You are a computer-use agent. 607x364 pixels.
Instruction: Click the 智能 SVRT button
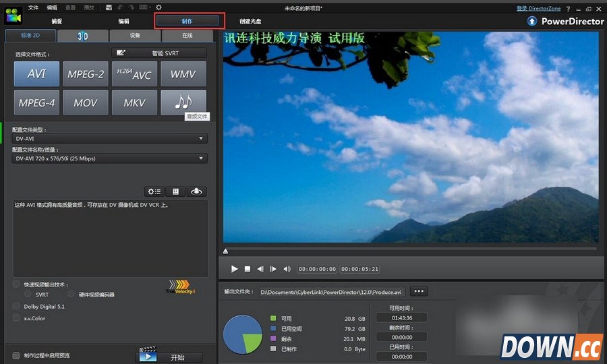(x=158, y=53)
